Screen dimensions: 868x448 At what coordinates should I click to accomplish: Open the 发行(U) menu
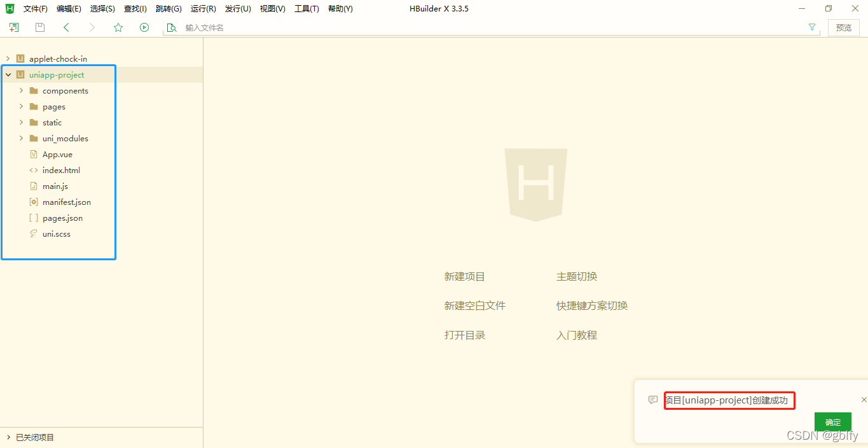pyautogui.click(x=238, y=9)
